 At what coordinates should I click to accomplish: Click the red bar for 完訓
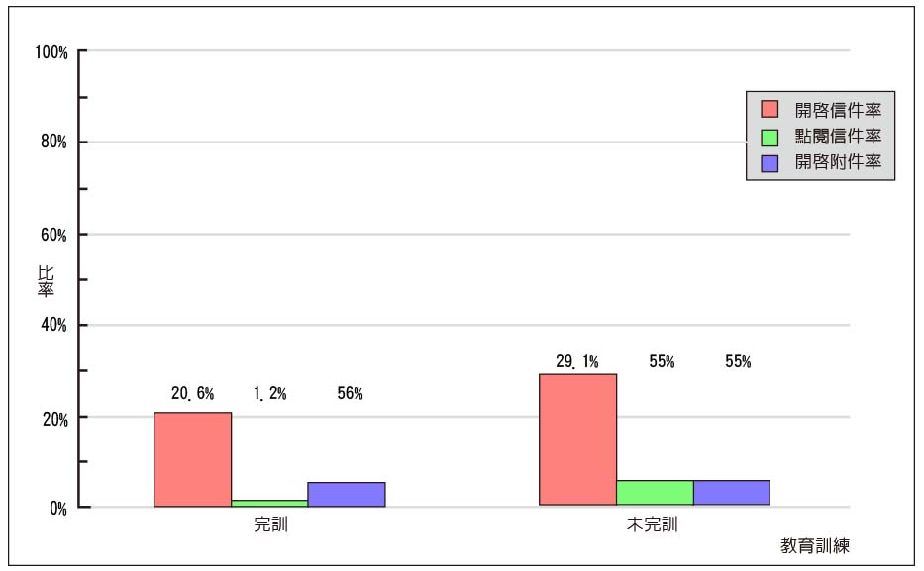(x=193, y=459)
